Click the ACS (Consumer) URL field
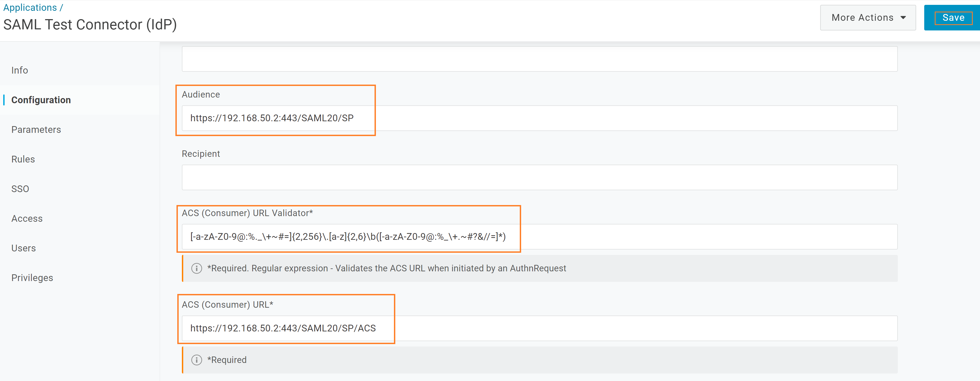This screenshot has width=980, height=381. 539,328
